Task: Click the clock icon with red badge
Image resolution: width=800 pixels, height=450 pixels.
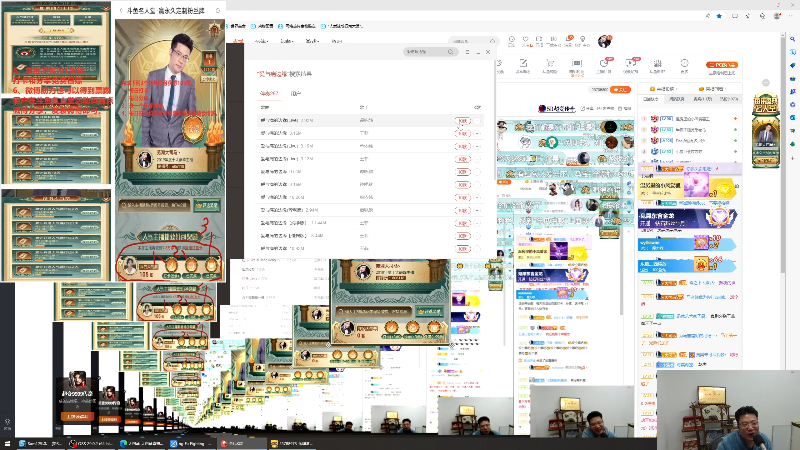Action: (604, 65)
